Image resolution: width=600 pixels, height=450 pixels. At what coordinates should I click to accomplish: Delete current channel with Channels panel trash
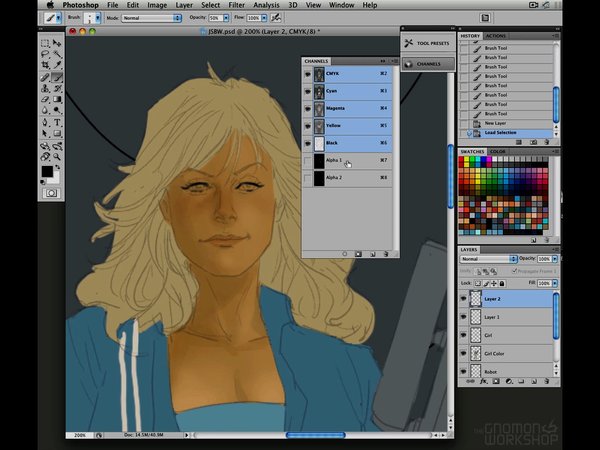coord(386,254)
